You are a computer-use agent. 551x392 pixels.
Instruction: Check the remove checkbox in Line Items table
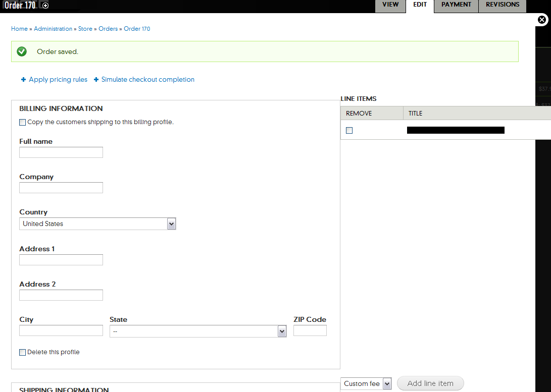(349, 130)
